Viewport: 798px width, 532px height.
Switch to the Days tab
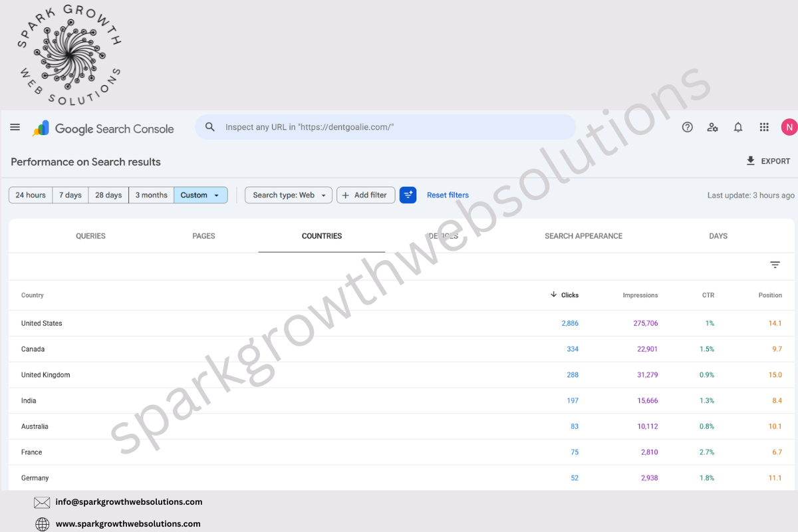[718, 236]
